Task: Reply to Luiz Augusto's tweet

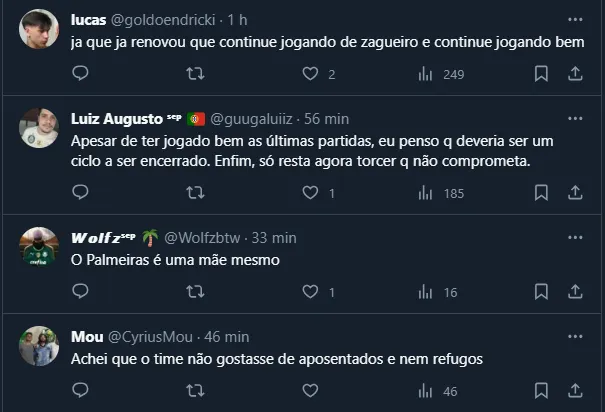Action: coord(81,192)
